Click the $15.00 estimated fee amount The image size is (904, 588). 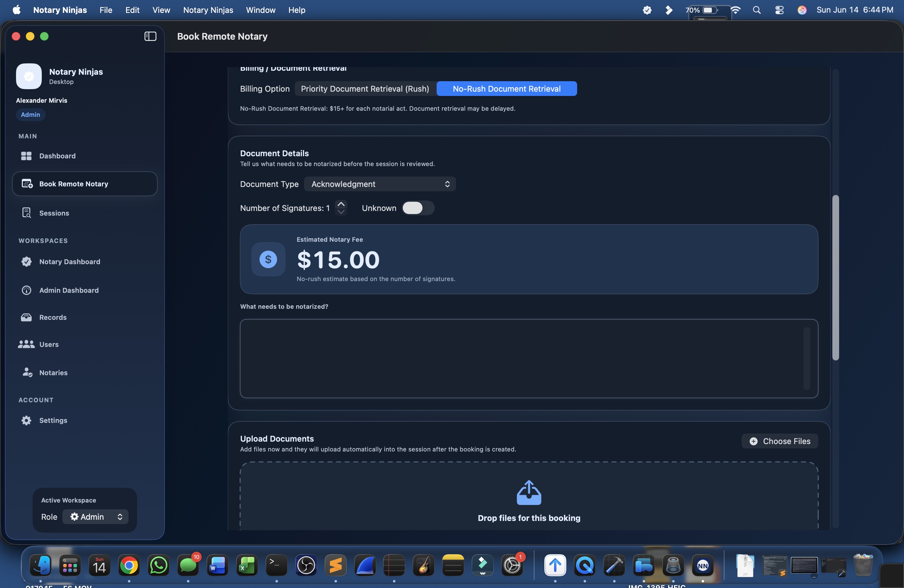point(338,260)
